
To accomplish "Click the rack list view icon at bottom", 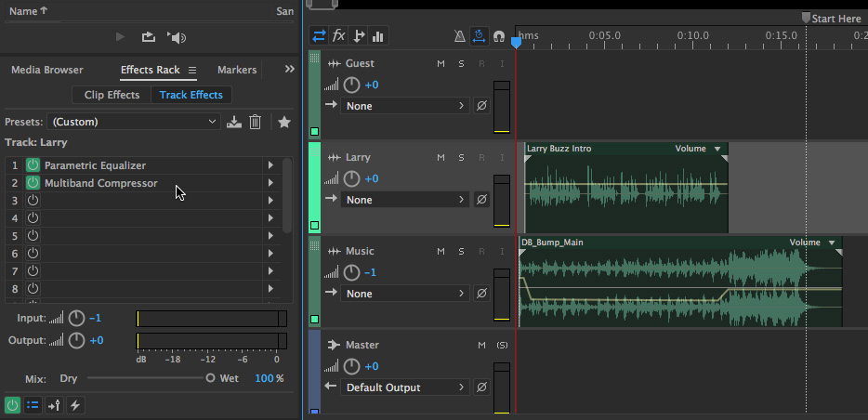I will click(33, 405).
